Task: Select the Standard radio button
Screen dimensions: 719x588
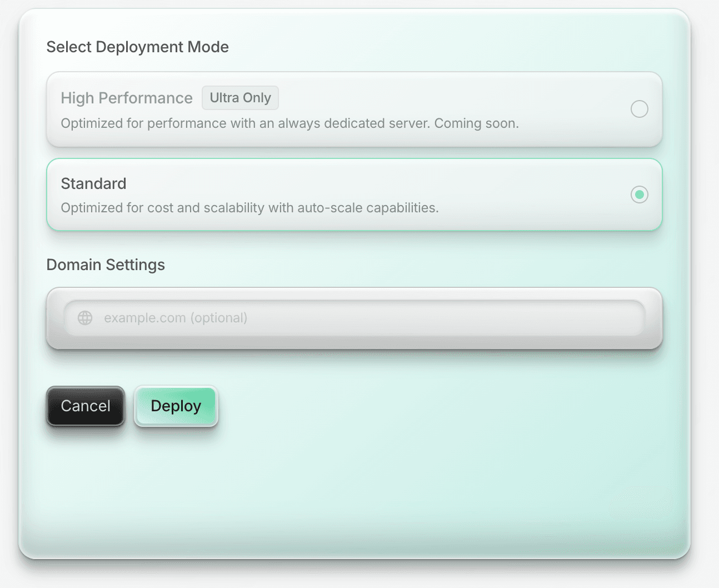Action: [x=639, y=195]
